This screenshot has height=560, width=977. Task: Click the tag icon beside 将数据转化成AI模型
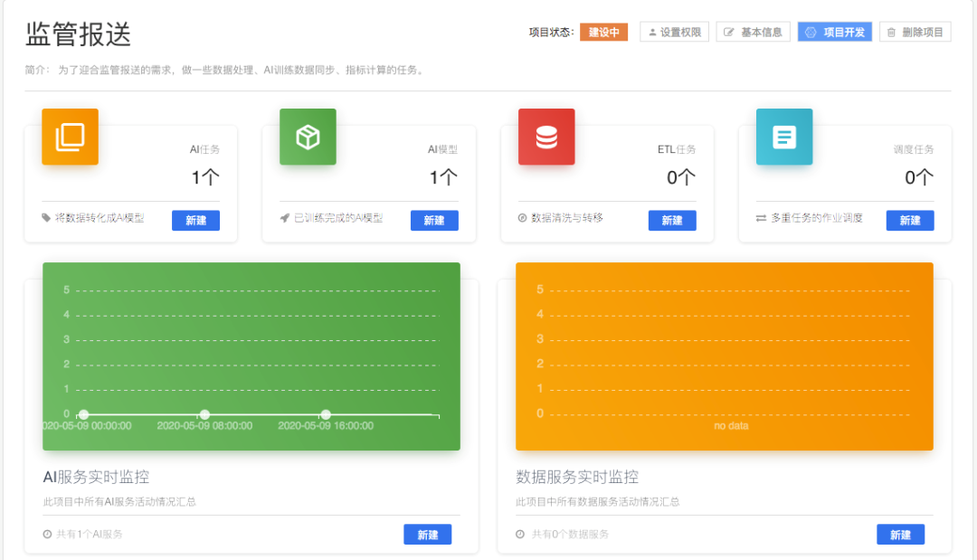46,218
